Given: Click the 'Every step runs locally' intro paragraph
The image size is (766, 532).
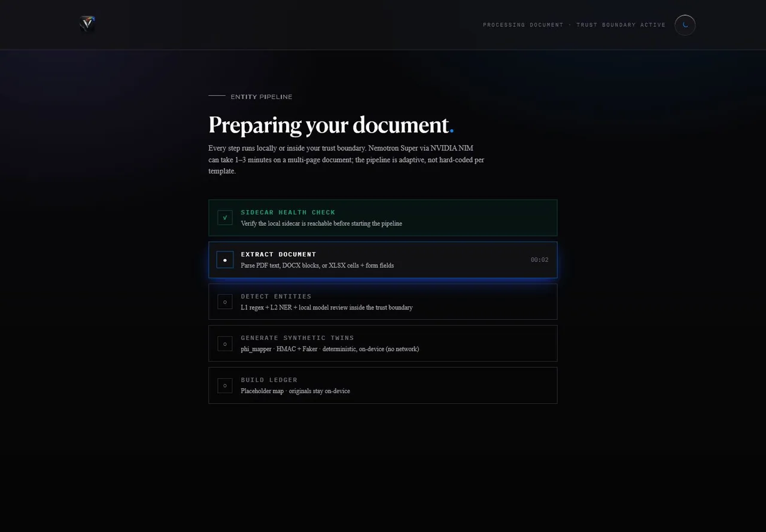Looking at the screenshot, I should point(346,159).
